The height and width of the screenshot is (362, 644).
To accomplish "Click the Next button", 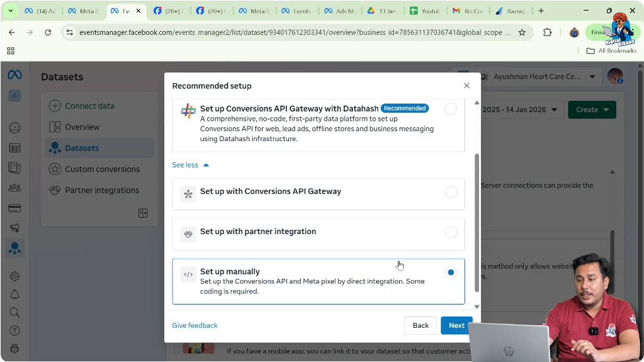I will (x=457, y=326).
